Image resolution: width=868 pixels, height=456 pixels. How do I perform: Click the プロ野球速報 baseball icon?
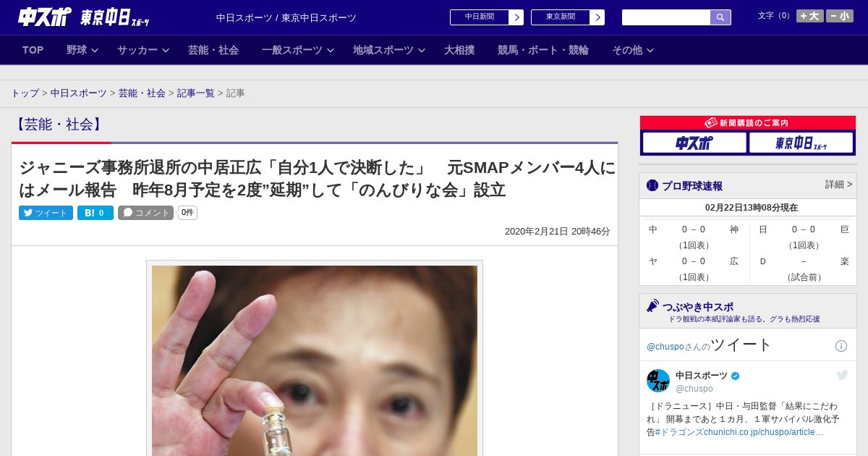click(x=652, y=186)
